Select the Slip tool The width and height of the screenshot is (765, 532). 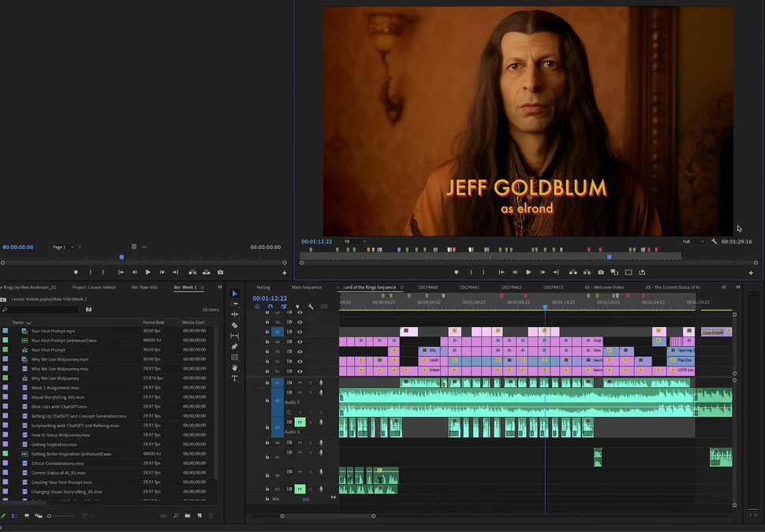coord(235,336)
